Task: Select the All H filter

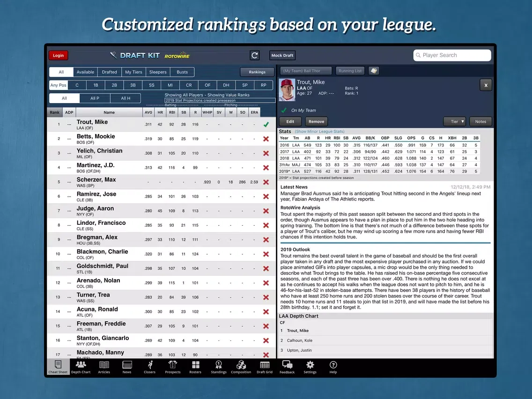Action: point(126,98)
